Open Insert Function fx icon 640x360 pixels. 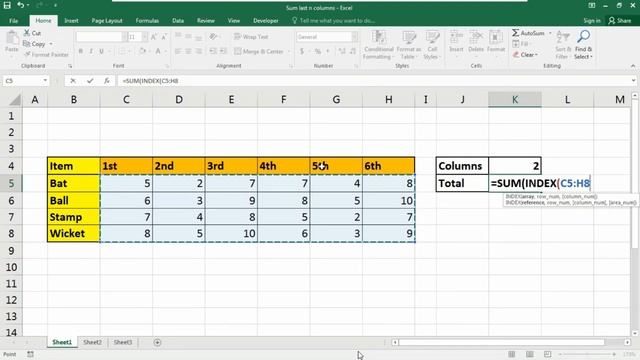coord(107,81)
